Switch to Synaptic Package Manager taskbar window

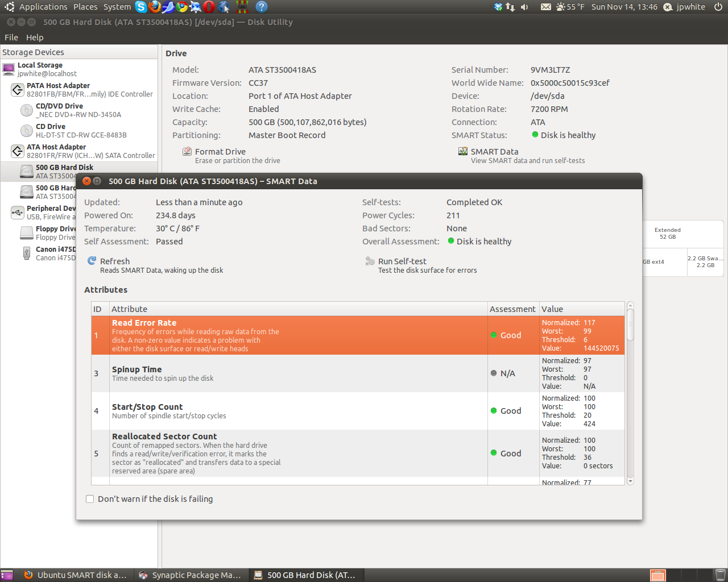191,575
